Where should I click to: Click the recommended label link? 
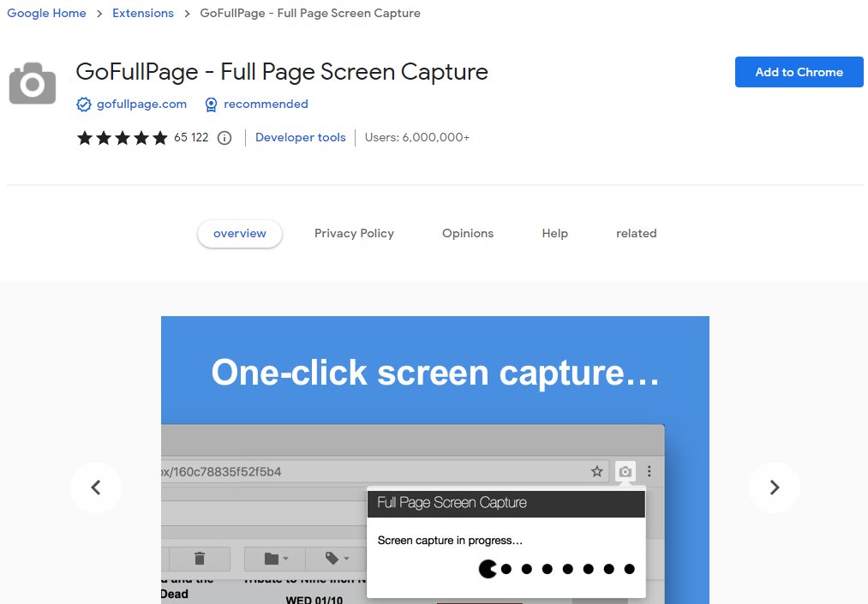tap(266, 104)
